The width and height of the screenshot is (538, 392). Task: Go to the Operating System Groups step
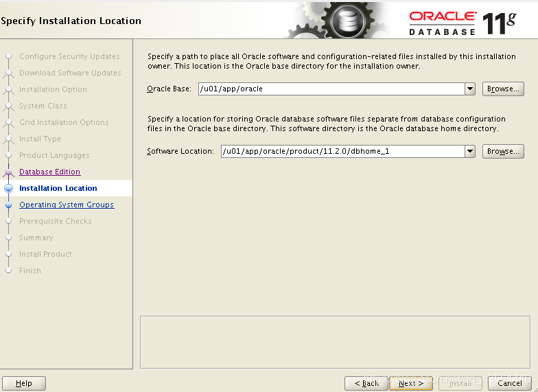coord(67,205)
